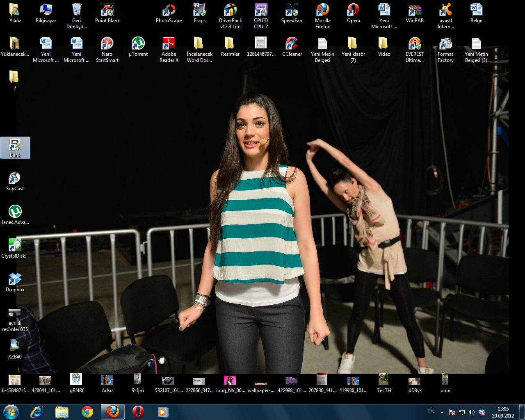
Task: Open the Windows Start menu
Action: (11, 412)
